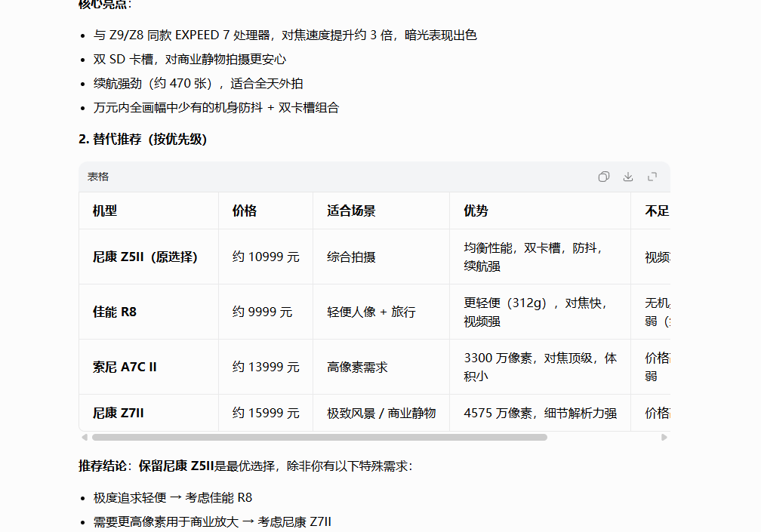Click the 推荐结论 paragraph
Screen dimensions: 761x532
pos(245,466)
